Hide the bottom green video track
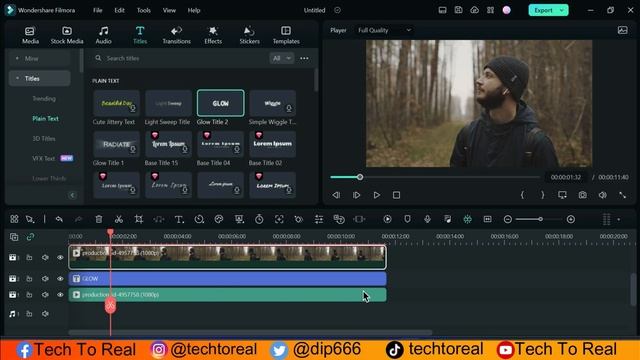This screenshot has width=640, height=360. [60, 295]
